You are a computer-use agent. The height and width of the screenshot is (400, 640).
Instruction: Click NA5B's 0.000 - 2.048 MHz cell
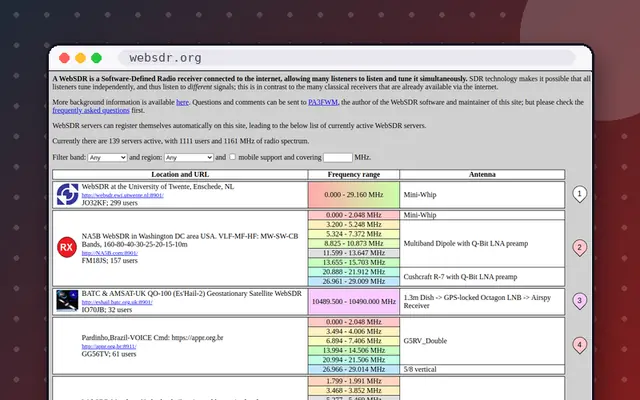pyautogui.click(x=354, y=215)
